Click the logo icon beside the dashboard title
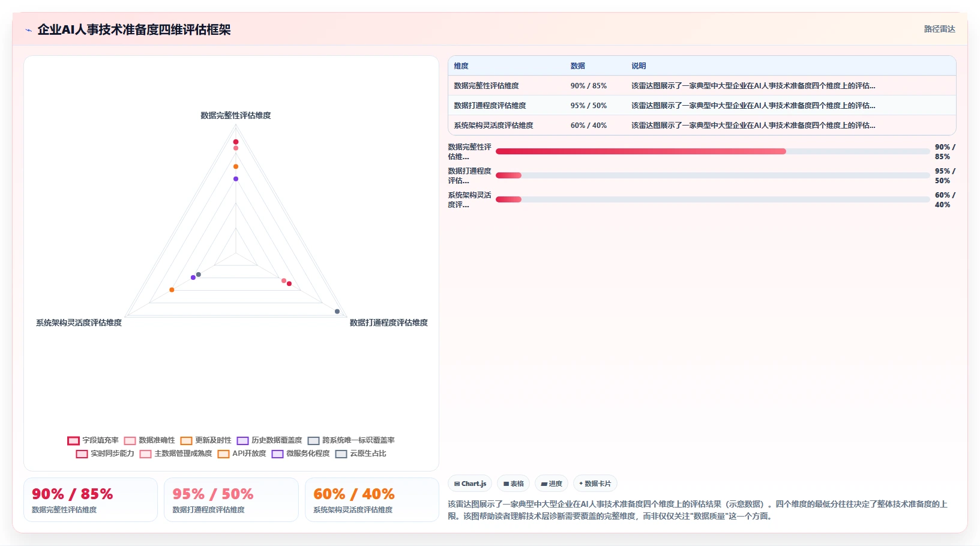 pyautogui.click(x=28, y=30)
